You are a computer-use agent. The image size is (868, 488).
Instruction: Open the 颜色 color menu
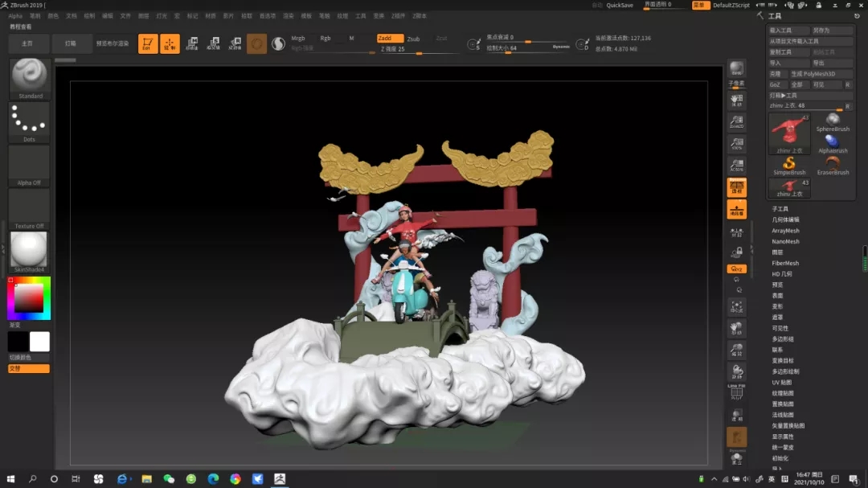pyautogui.click(x=53, y=16)
